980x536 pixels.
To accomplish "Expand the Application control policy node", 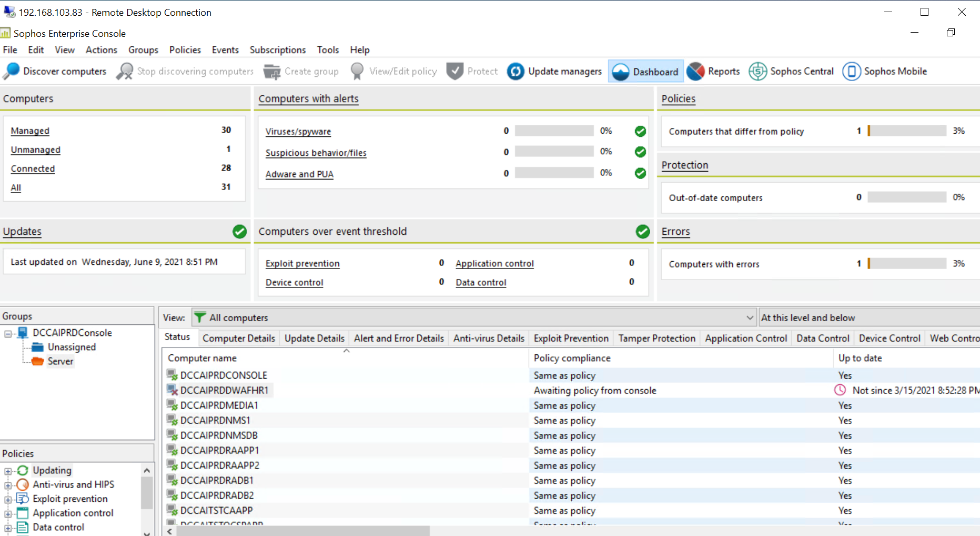I will [8, 514].
